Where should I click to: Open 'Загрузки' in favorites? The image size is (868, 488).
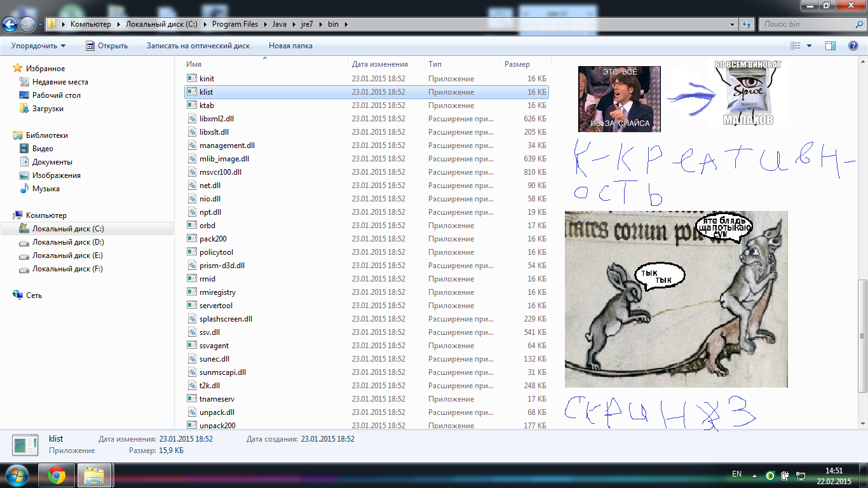pos(48,109)
